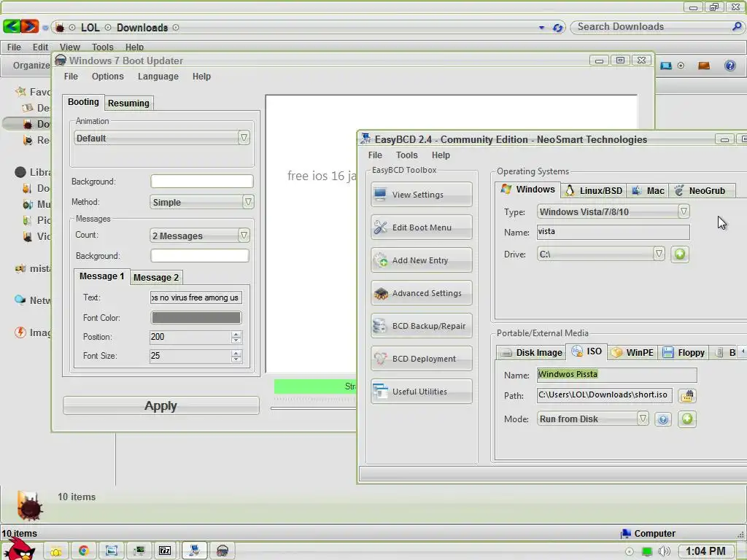The height and width of the screenshot is (560, 747).
Task: Click OS Name field containing vista
Action: pos(613,232)
